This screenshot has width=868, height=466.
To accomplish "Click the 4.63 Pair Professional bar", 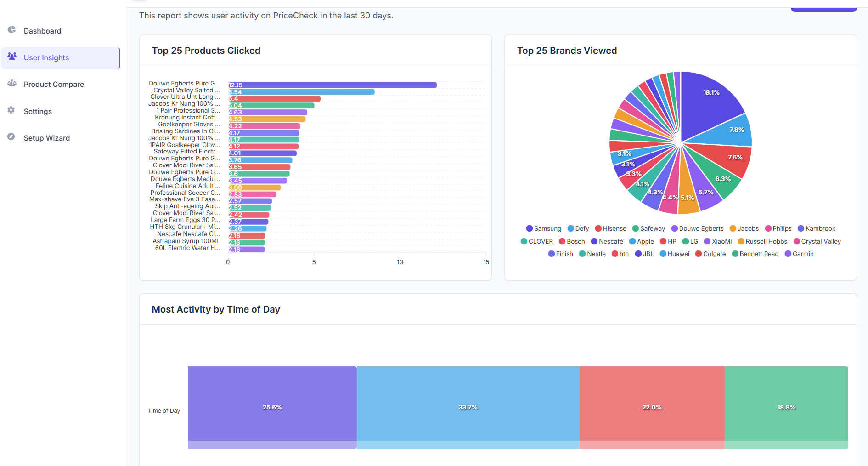I will point(268,112).
